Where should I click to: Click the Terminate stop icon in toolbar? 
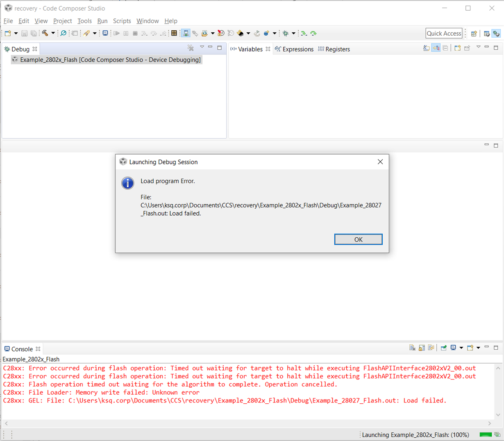coord(135,33)
